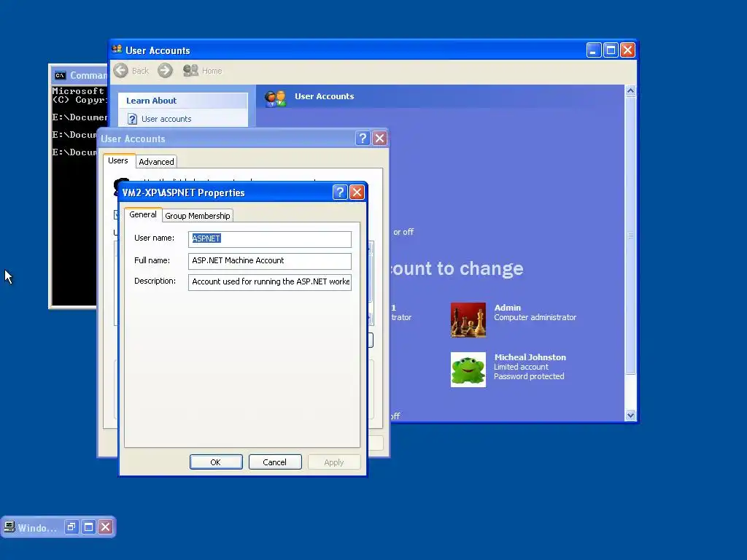Click the Forward arrow in User Accounts toolbar
This screenshot has width=747, height=560.
(165, 71)
